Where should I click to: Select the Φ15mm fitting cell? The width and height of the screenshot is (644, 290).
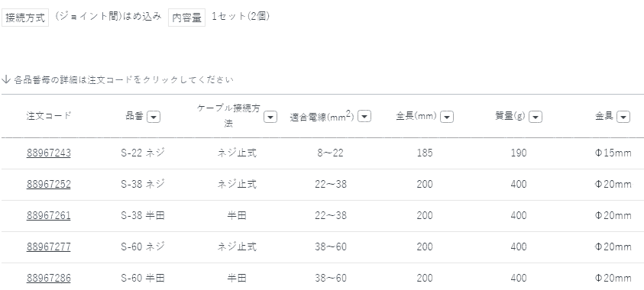(613, 153)
